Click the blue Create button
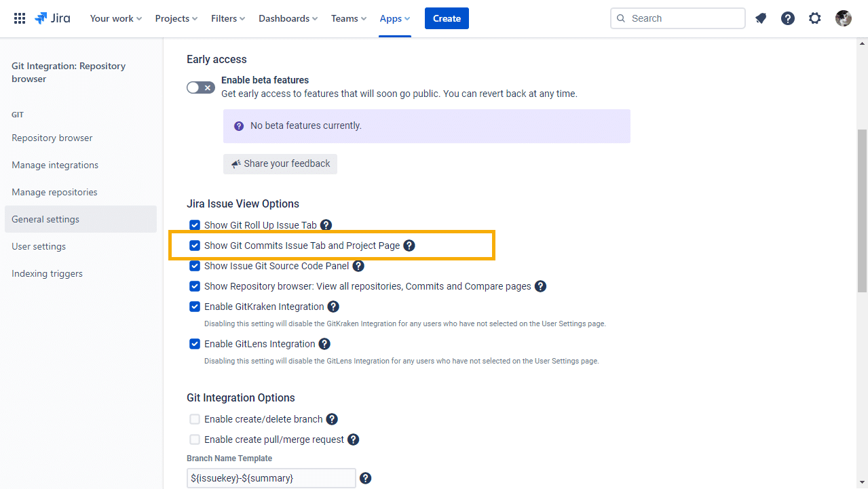868x489 pixels. pos(447,18)
